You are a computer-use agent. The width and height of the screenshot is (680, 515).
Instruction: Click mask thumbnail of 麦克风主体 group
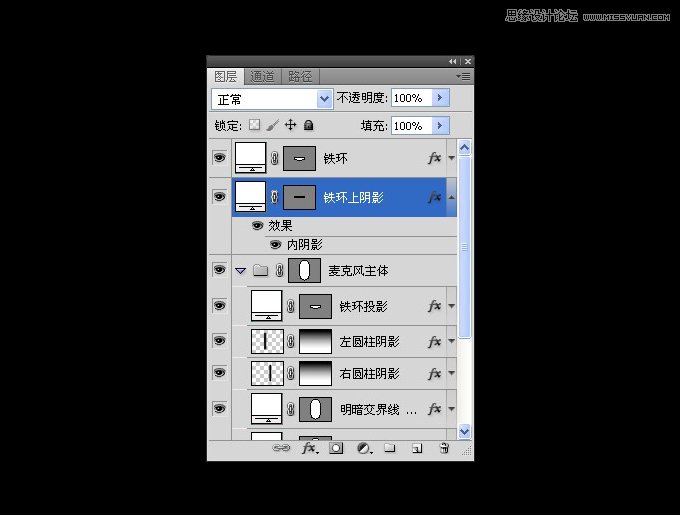[x=304, y=271]
